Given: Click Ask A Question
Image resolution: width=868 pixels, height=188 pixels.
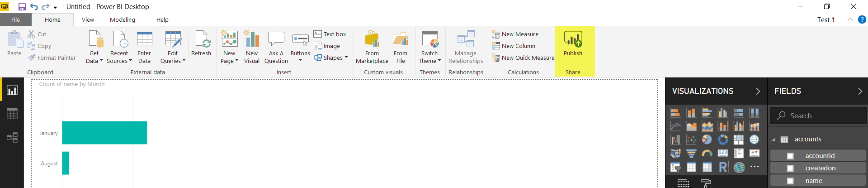Looking at the screenshot, I should (276, 47).
